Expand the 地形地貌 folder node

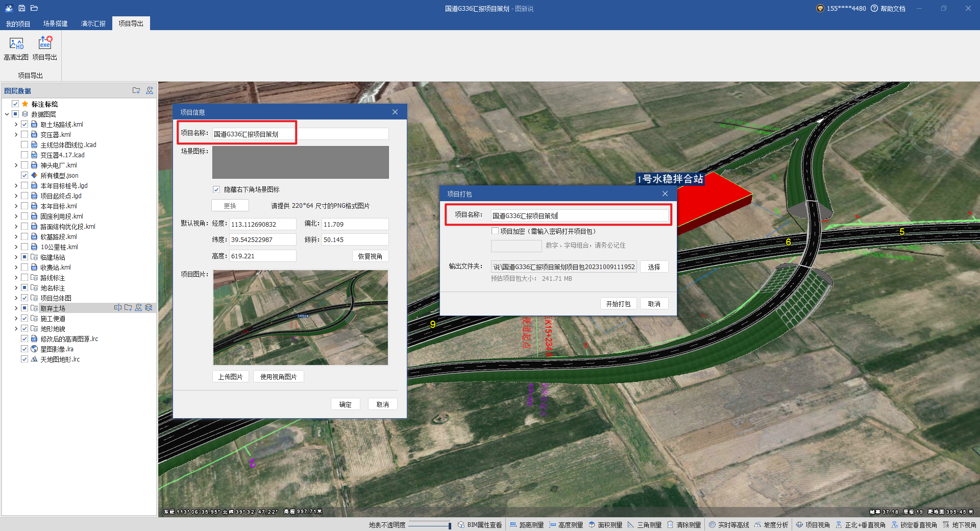[x=16, y=329]
